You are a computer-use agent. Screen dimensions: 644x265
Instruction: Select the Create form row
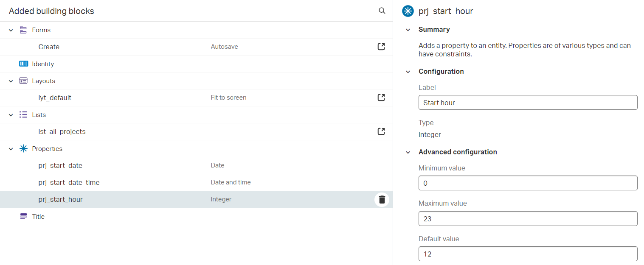pyautogui.click(x=196, y=47)
